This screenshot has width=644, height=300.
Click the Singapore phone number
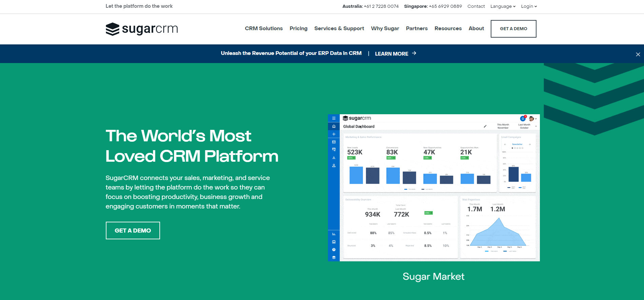tap(445, 6)
